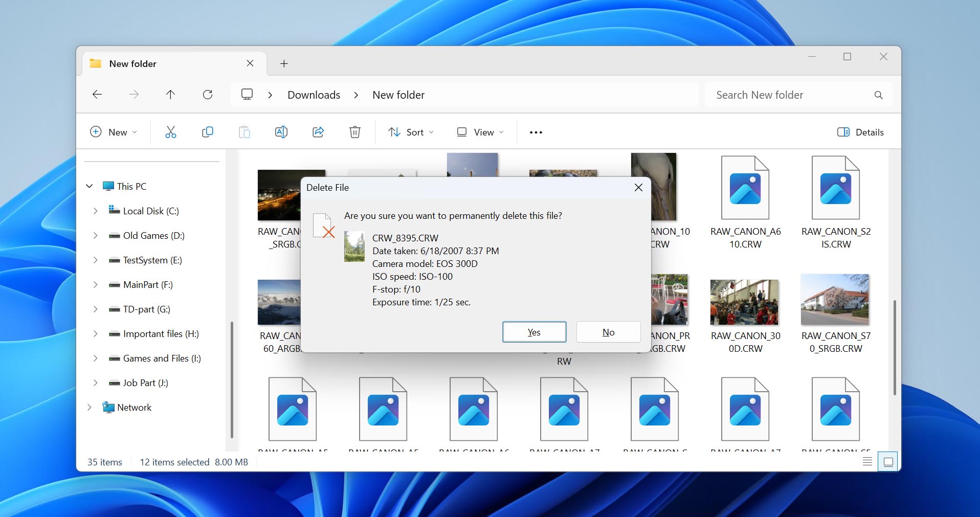Click the file list vertical scrollbar
Image resolution: width=980 pixels, height=517 pixels.
pos(895,348)
